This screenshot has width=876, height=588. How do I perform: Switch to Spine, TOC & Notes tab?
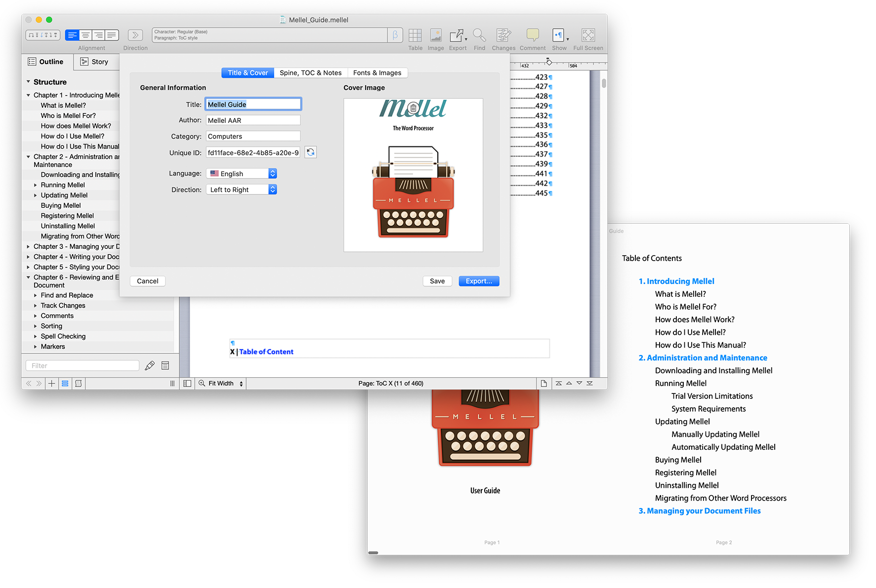(311, 73)
